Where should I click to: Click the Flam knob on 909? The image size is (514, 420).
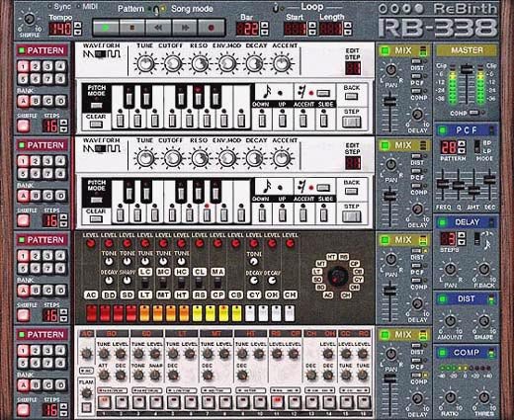point(86,392)
